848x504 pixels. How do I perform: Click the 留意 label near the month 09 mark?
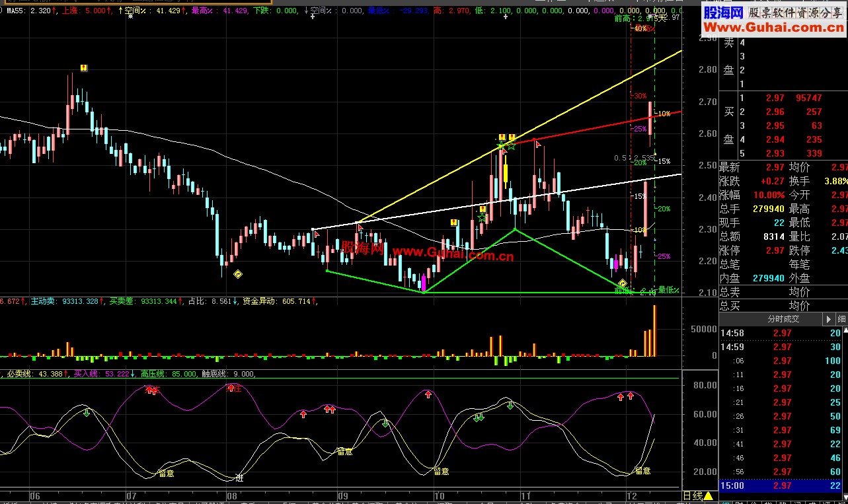click(345, 452)
